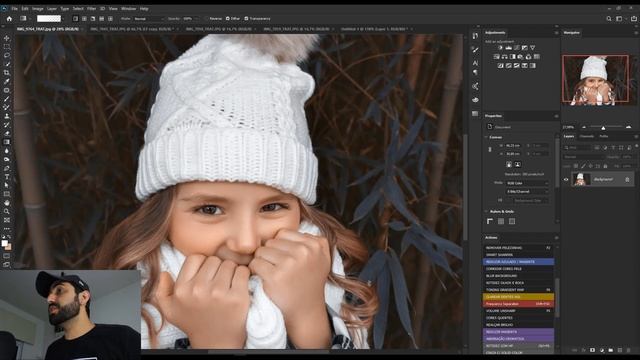The image size is (640, 360).
Task: Switch to the Channels tab
Action: coord(587,136)
